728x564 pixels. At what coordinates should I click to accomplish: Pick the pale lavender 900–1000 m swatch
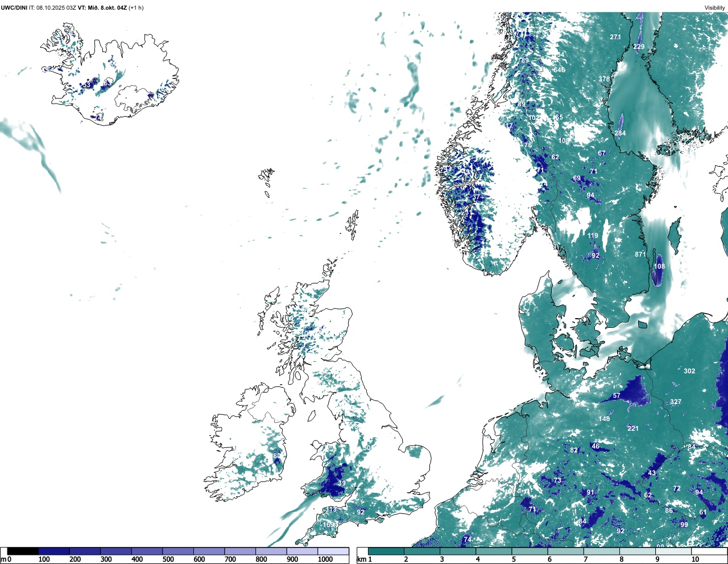[302, 551]
